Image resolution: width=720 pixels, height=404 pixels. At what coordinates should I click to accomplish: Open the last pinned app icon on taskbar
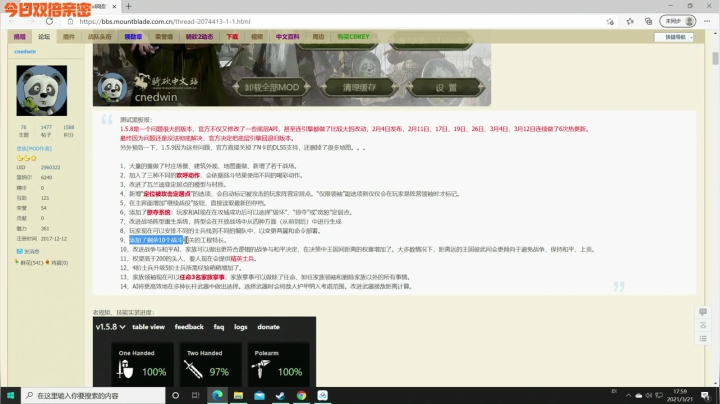point(322,395)
